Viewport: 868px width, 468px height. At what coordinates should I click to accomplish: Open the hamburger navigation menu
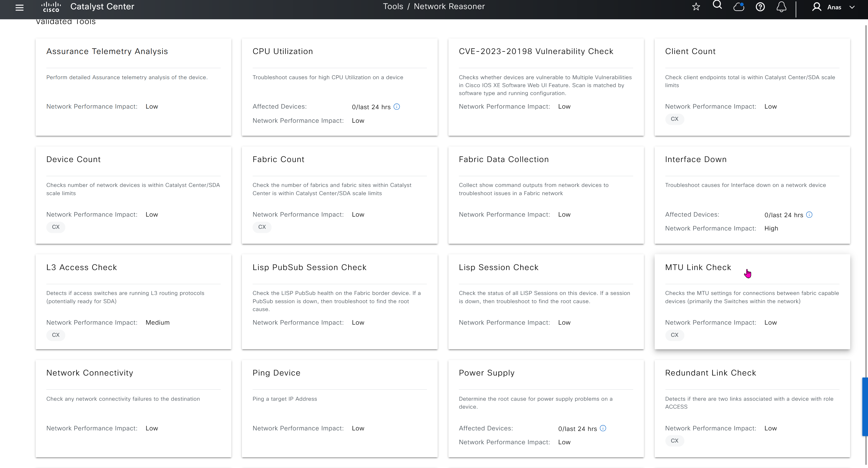point(19,7)
